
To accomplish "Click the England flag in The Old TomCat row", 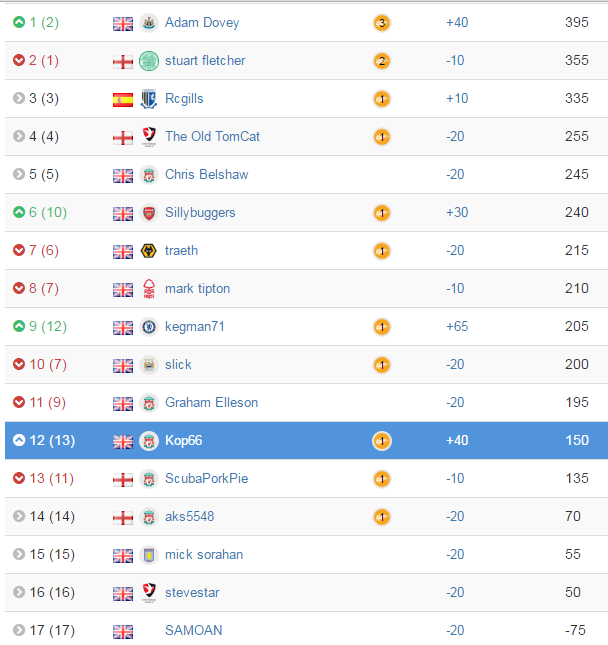I will [x=123, y=138].
